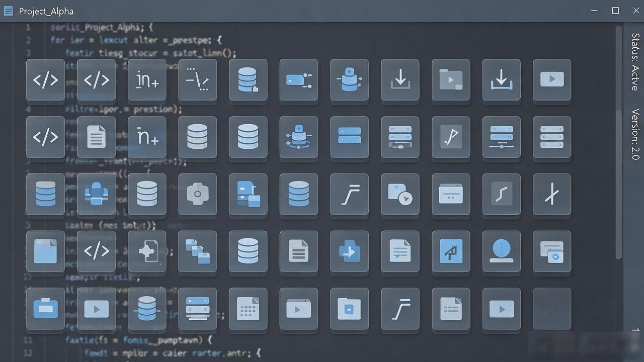Click the flag icon in dark square
644x362 pixels.
(x=451, y=137)
